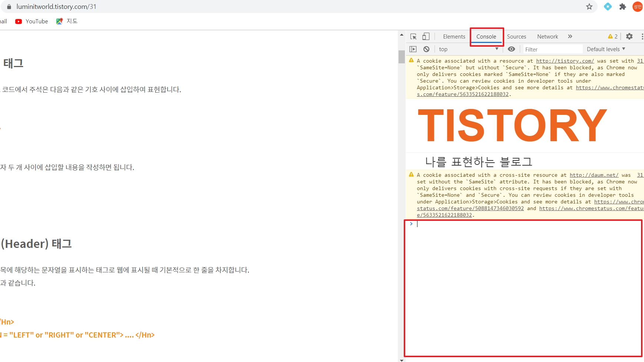Switch to the Console tab
The width and height of the screenshot is (644, 362).
[x=486, y=37]
